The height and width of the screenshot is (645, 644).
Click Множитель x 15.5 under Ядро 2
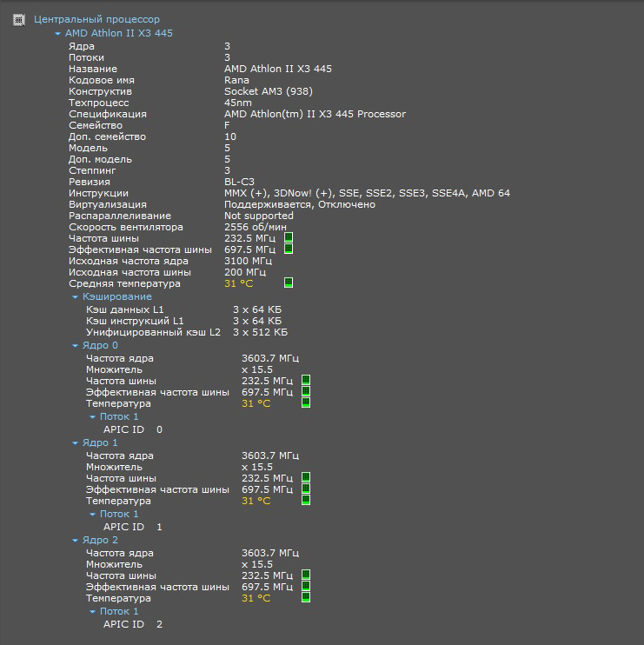(179, 565)
